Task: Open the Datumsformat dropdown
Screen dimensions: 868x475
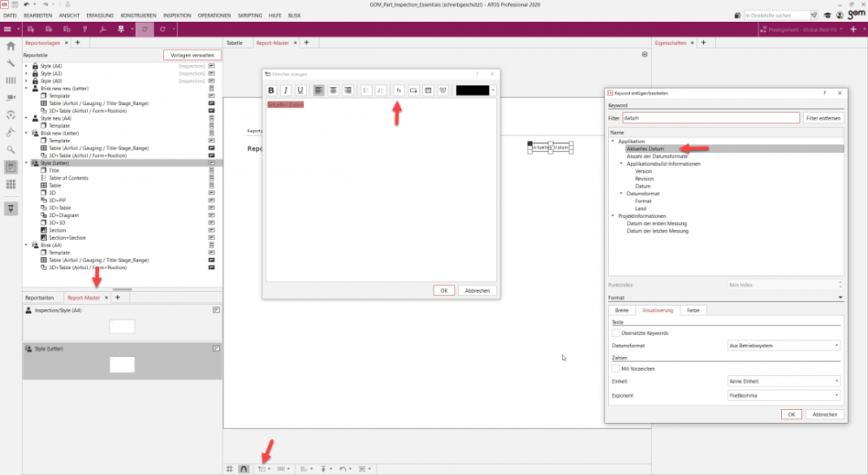Action: click(x=784, y=346)
